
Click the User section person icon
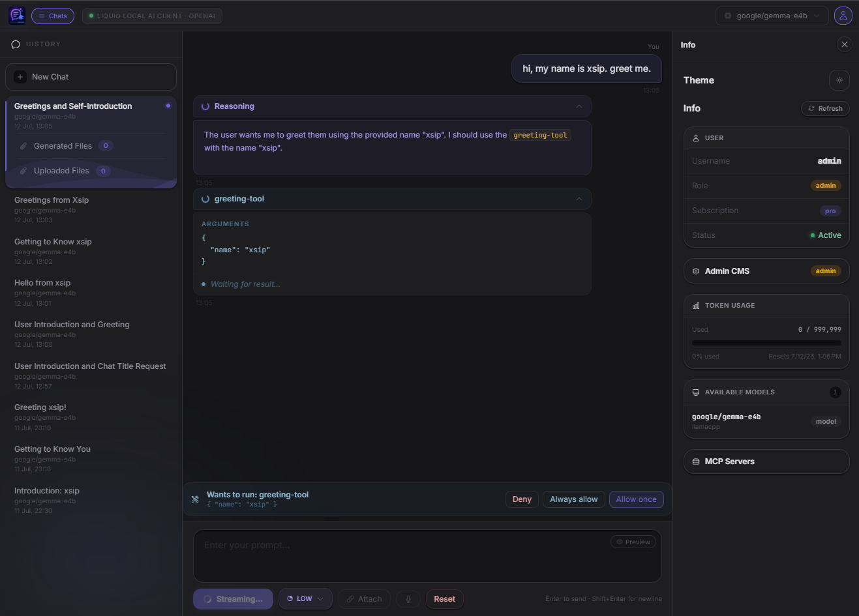tap(696, 138)
